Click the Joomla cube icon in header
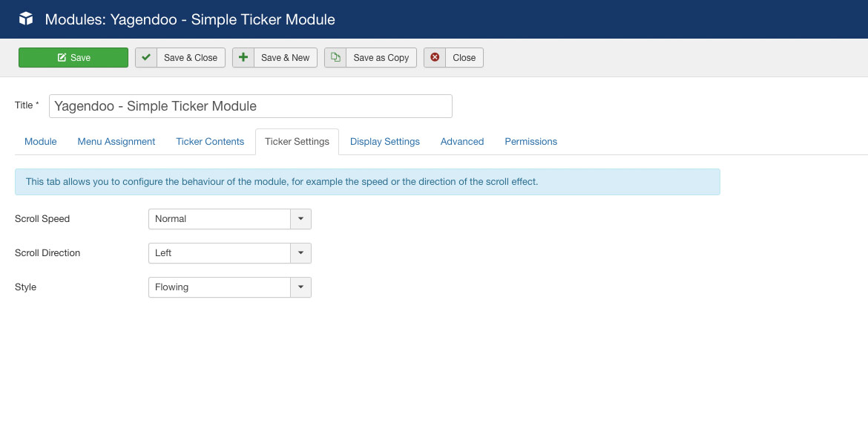 [26, 19]
